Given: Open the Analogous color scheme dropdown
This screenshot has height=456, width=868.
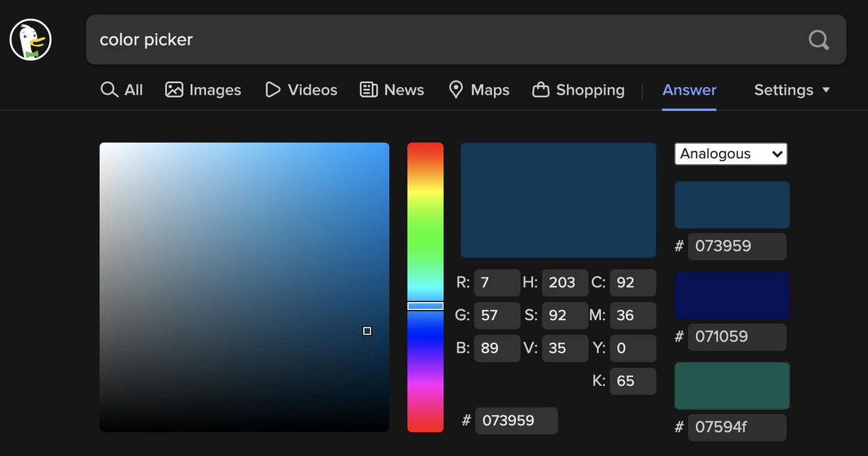Looking at the screenshot, I should 731,154.
